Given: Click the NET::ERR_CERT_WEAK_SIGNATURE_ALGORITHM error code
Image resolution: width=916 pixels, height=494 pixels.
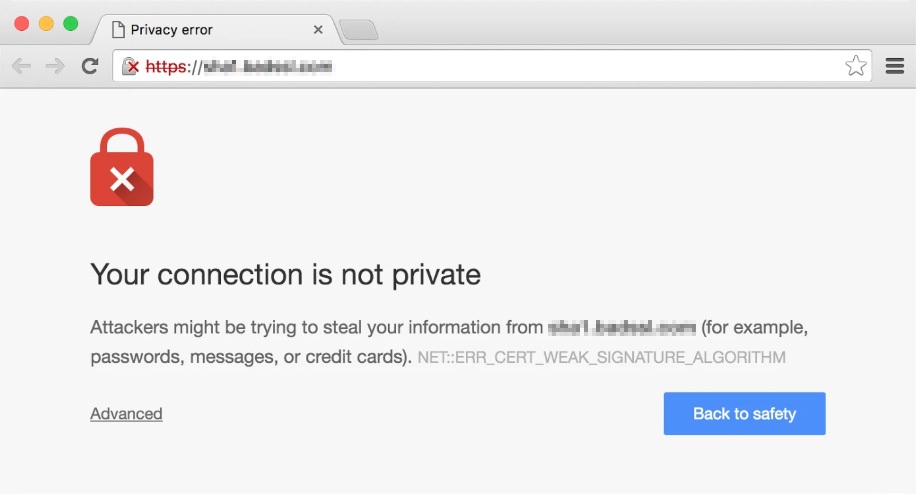Looking at the screenshot, I should pyautogui.click(x=602, y=357).
